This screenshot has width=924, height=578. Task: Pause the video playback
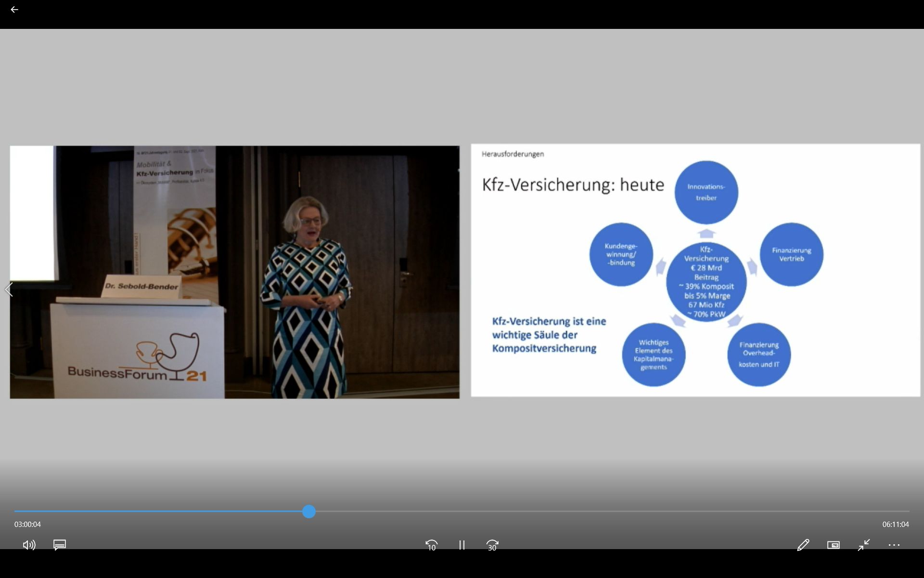point(462,545)
